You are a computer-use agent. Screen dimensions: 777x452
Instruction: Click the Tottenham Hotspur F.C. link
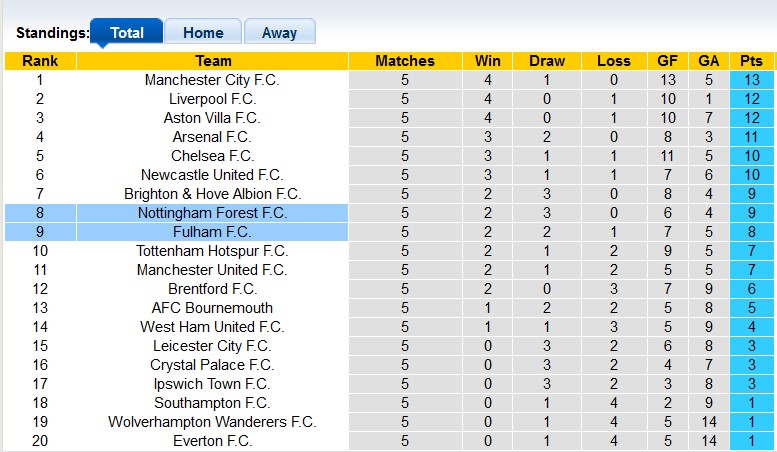[212, 251]
